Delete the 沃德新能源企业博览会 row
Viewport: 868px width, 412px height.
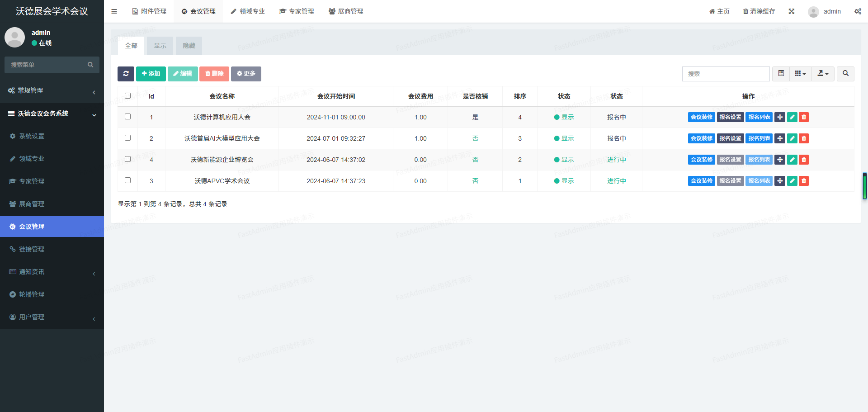(804, 160)
